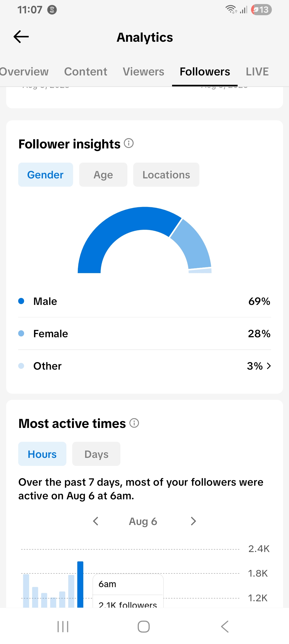Open the Viewers tab
The width and height of the screenshot is (289, 644).
tap(143, 72)
